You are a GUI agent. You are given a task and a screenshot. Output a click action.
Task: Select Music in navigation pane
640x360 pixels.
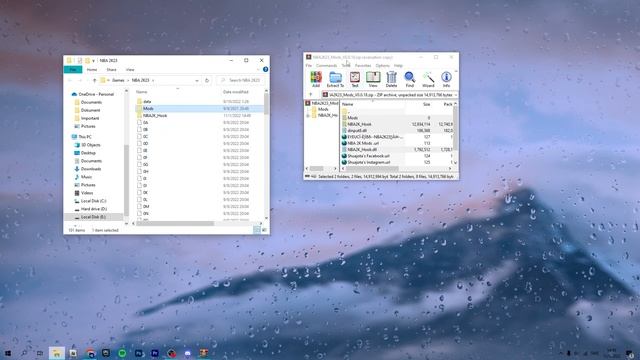coord(86,177)
